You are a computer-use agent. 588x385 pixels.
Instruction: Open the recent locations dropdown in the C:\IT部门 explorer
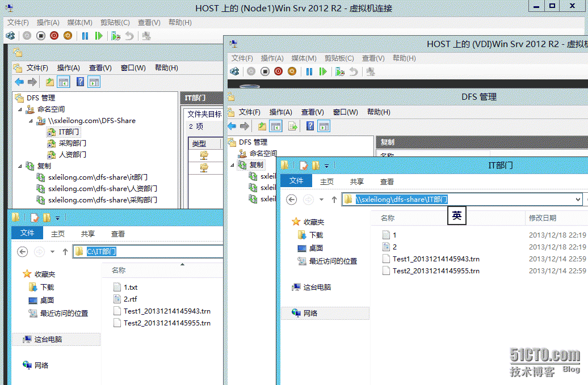52,252
